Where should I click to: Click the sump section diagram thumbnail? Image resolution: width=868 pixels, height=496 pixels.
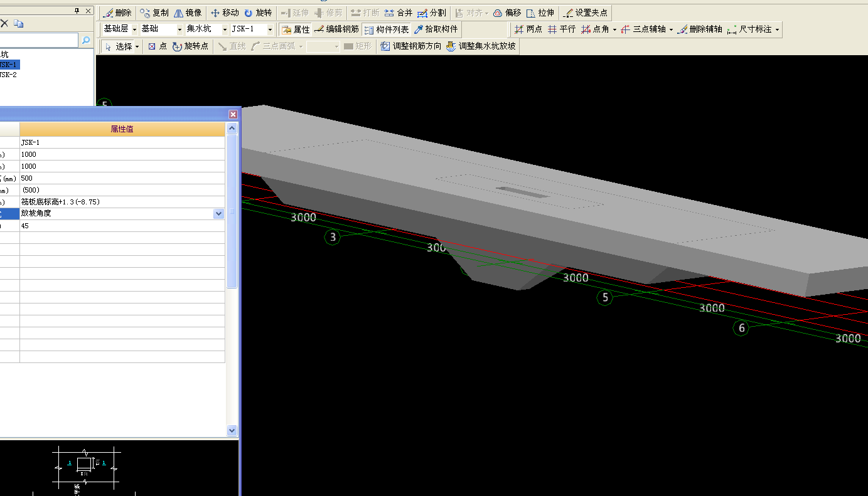point(85,469)
